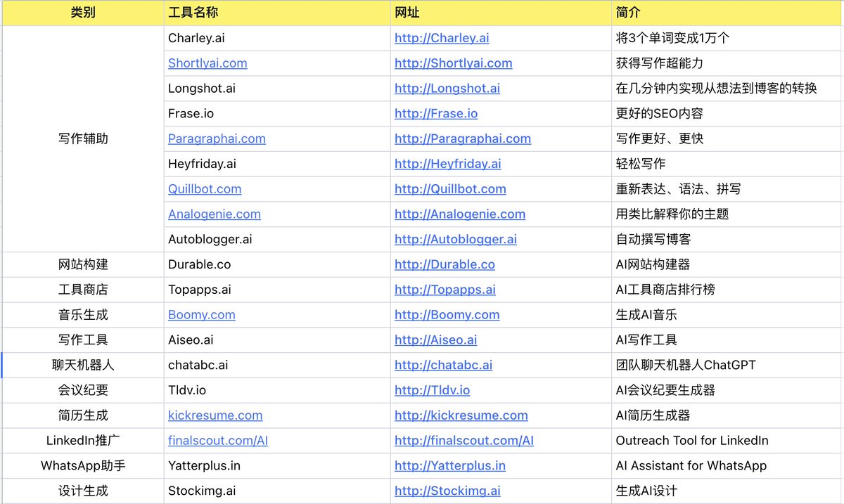Open the http://kickresume.com URL link

(x=461, y=415)
